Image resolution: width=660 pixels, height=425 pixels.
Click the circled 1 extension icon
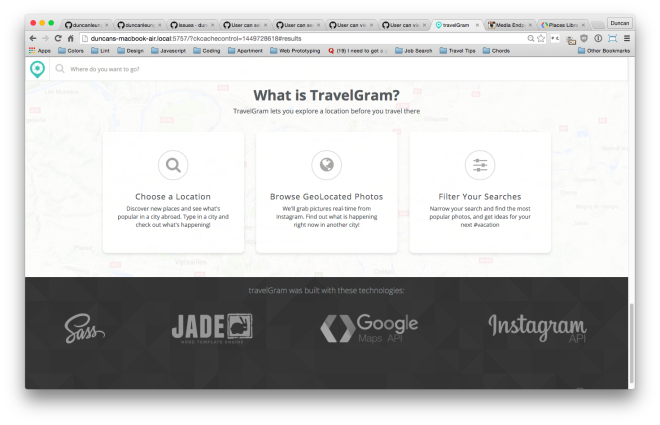pos(598,38)
